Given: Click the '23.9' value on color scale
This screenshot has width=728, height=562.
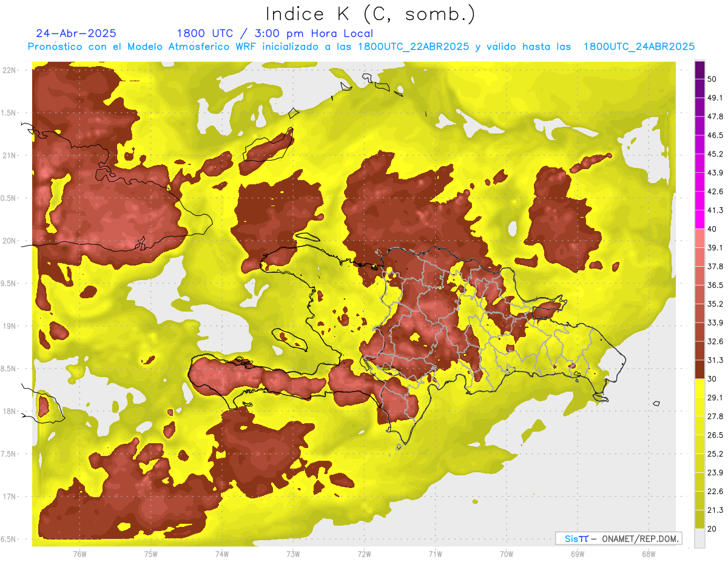Looking at the screenshot, I should [715, 473].
